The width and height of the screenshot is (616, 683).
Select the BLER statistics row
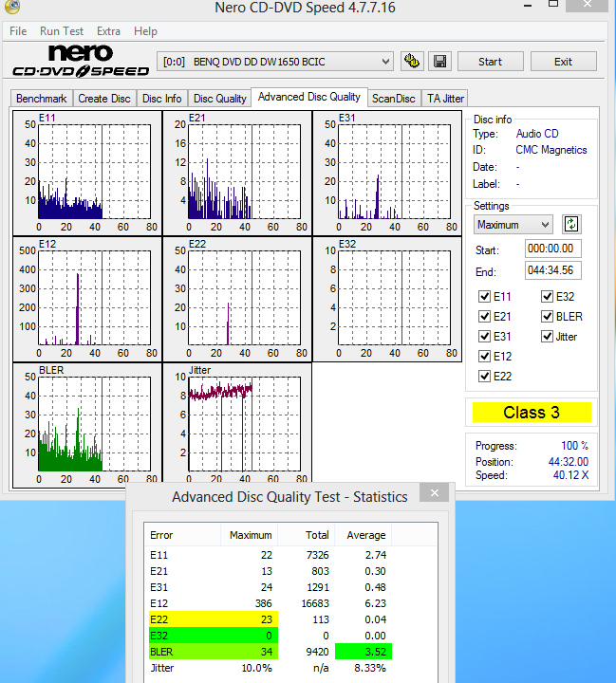point(290,652)
